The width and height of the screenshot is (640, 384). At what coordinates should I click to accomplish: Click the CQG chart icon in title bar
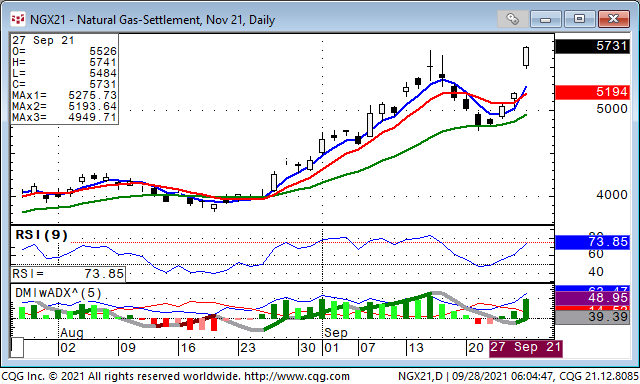[x=18, y=19]
